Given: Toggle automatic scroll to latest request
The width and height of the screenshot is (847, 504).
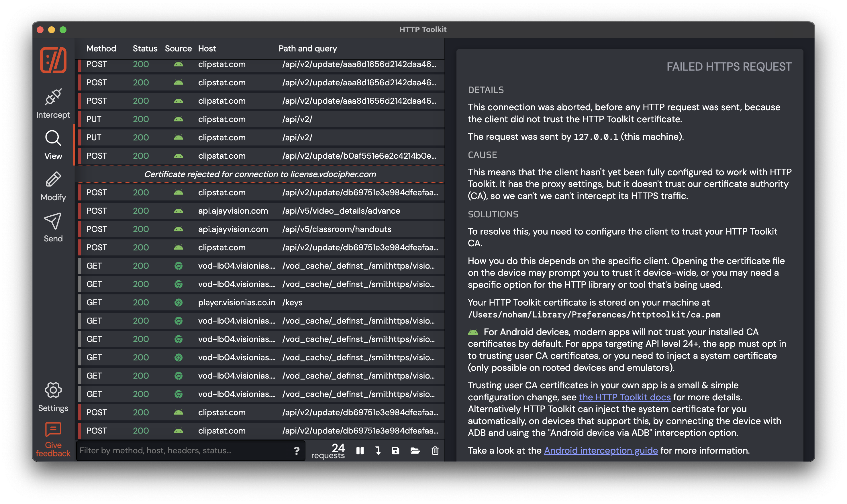Looking at the screenshot, I should pos(378,451).
